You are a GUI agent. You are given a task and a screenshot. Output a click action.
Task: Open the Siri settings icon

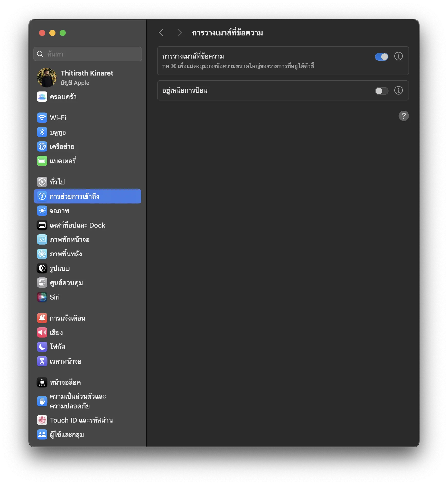click(x=42, y=297)
